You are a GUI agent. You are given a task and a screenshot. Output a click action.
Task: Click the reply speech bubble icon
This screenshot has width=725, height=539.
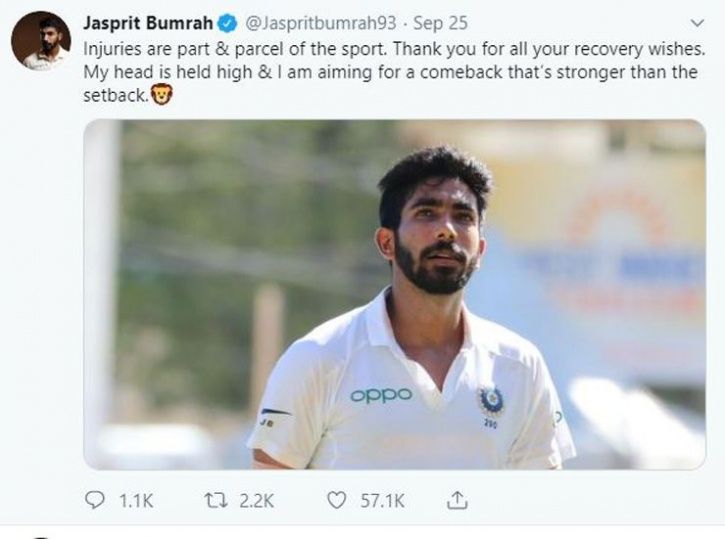[x=95, y=500]
